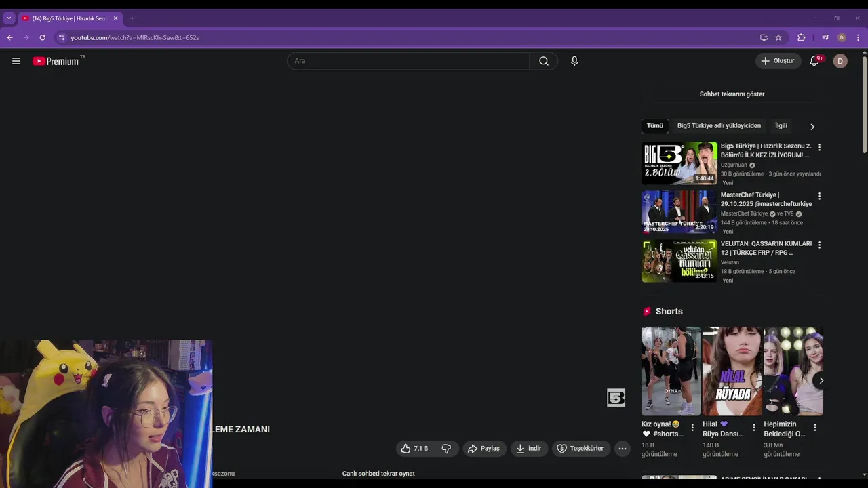This screenshot has height=488, width=868.
Task: Open Hepimizin Beklediği short thumbnail
Action: point(793,371)
